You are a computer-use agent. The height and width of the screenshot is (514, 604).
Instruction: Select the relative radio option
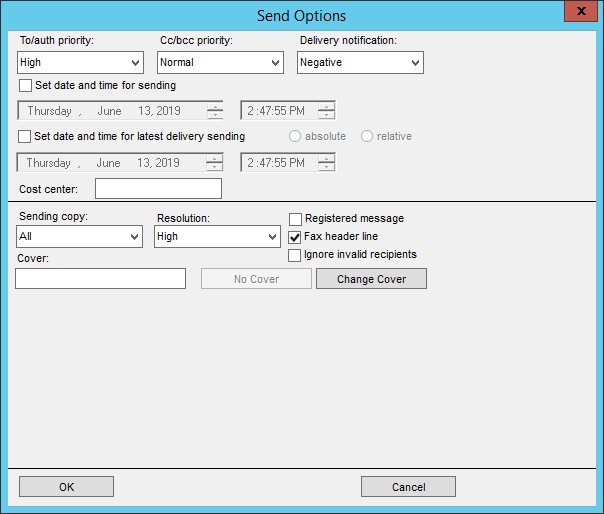click(367, 136)
